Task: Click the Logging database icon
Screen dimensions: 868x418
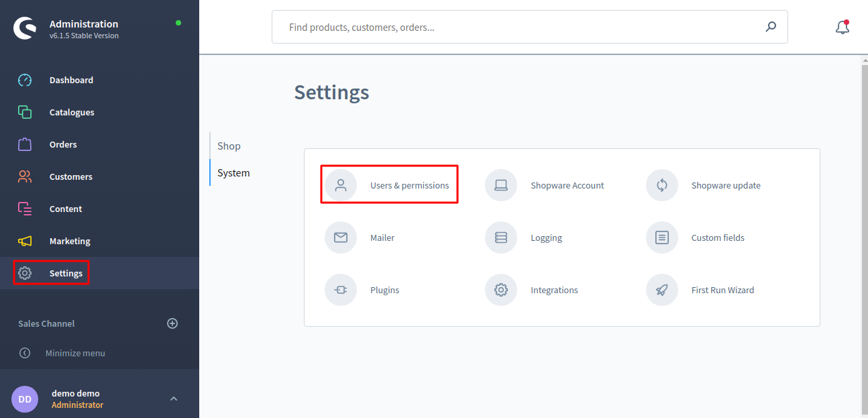Action: 501,238
